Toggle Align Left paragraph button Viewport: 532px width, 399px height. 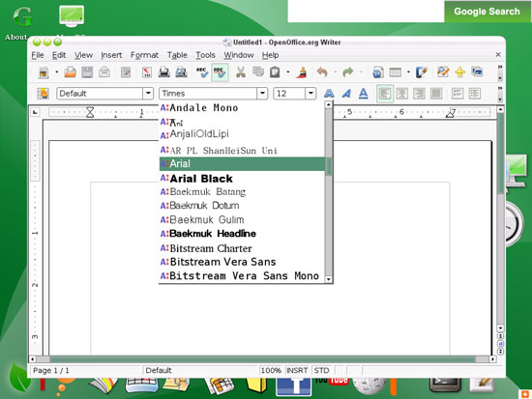click(x=385, y=94)
